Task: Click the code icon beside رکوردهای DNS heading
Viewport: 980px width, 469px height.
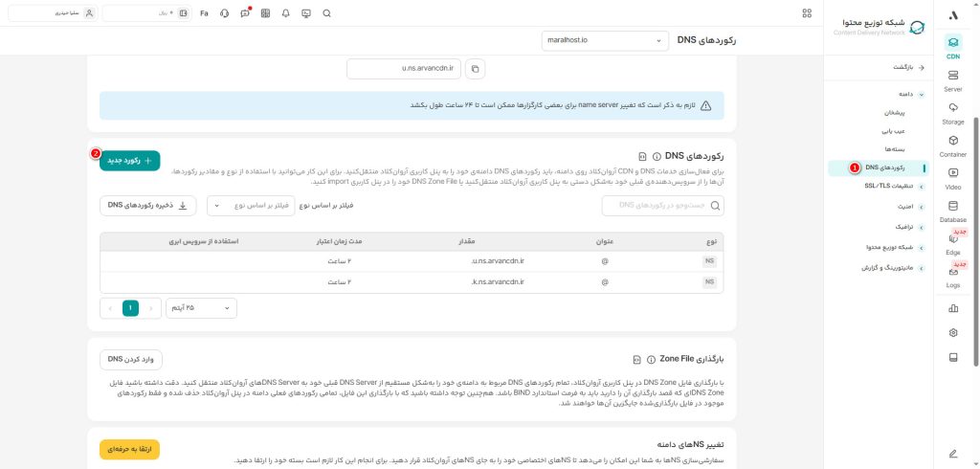Action: click(642, 156)
